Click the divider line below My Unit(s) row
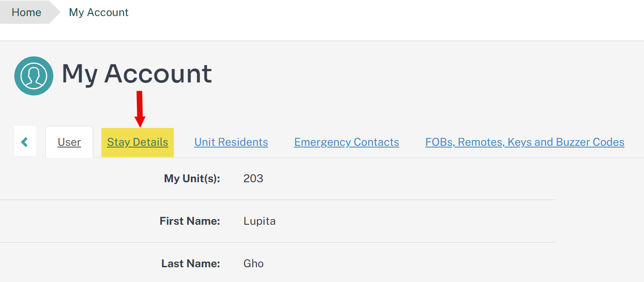The width and height of the screenshot is (644, 282). point(278,200)
